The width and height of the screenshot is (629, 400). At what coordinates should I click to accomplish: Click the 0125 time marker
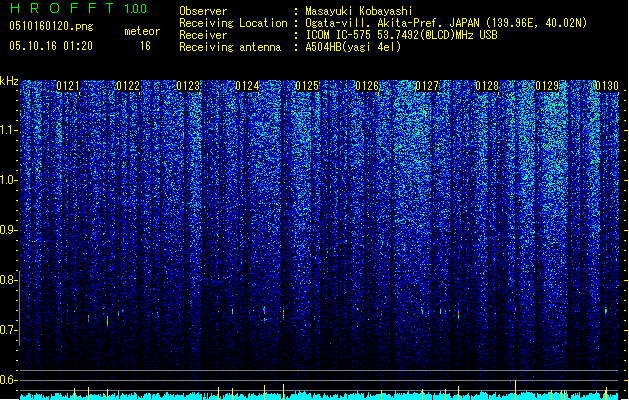tap(307, 86)
